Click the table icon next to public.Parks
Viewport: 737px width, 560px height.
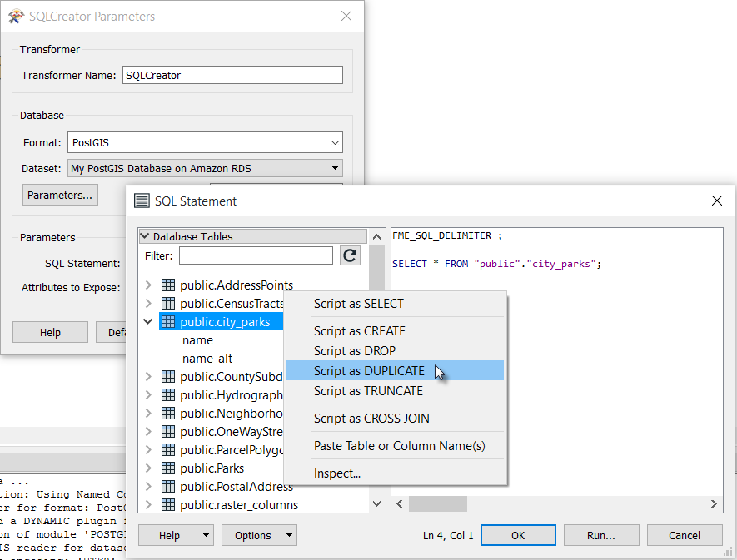point(168,468)
